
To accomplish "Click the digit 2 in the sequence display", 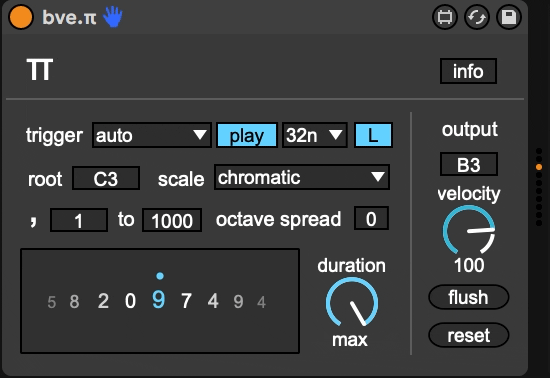I will tap(103, 301).
